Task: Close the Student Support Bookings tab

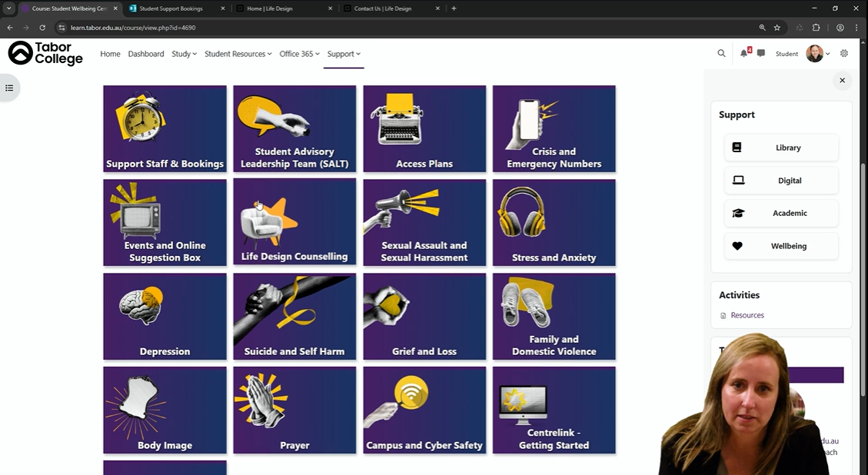Action: pos(222,8)
